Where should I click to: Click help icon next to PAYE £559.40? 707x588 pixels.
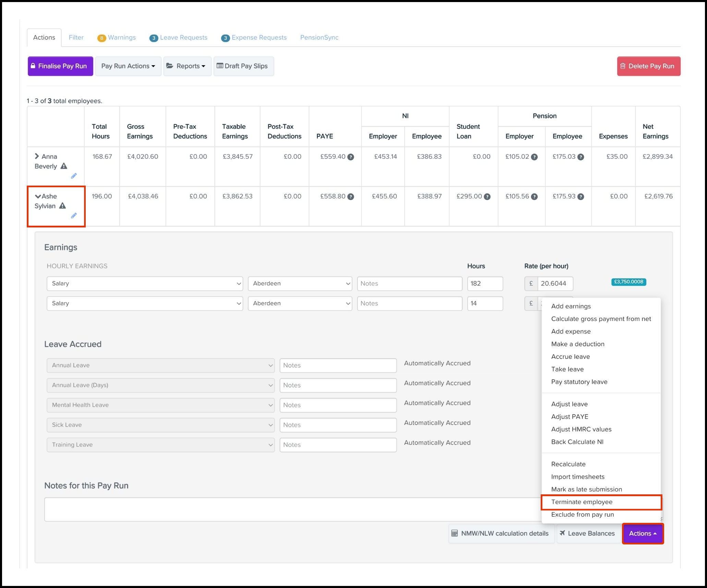click(350, 157)
